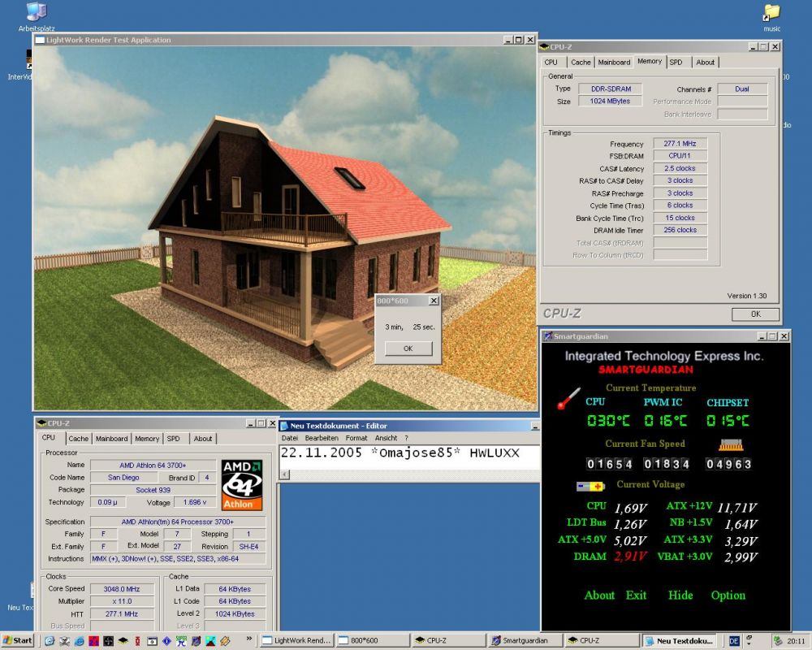This screenshot has height=650, width=812.
Task: Launch the blue diamond info quick launch icon
Action: tap(166, 641)
